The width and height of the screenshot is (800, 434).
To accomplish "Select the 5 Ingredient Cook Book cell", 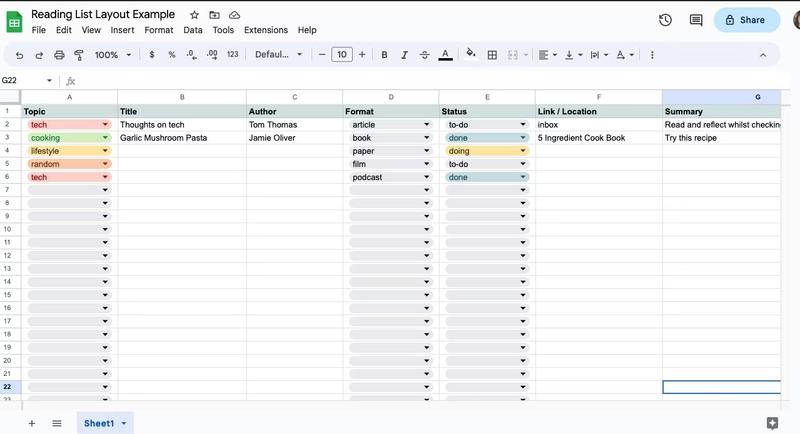I will 599,138.
